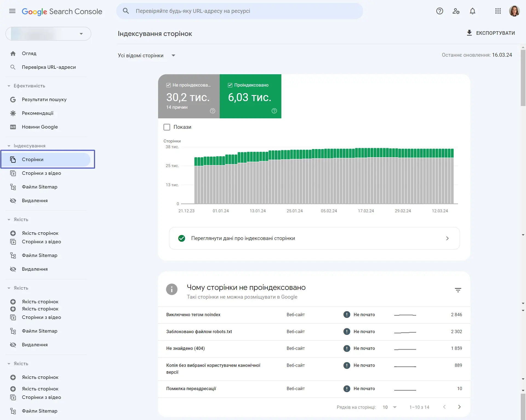This screenshot has height=420, width=526.
Task: Go to previous table page arrow
Action: (x=444, y=407)
